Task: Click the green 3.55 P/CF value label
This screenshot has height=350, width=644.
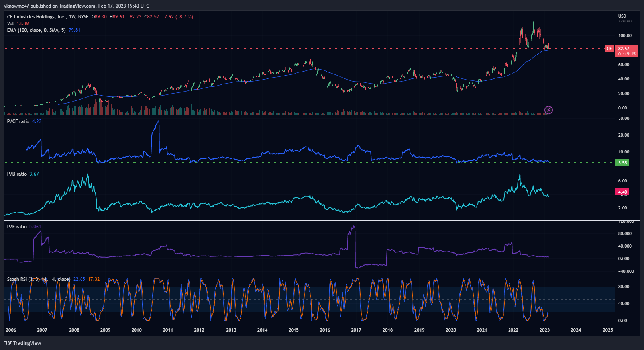Action: pyautogui.click(x=622, y=163)
